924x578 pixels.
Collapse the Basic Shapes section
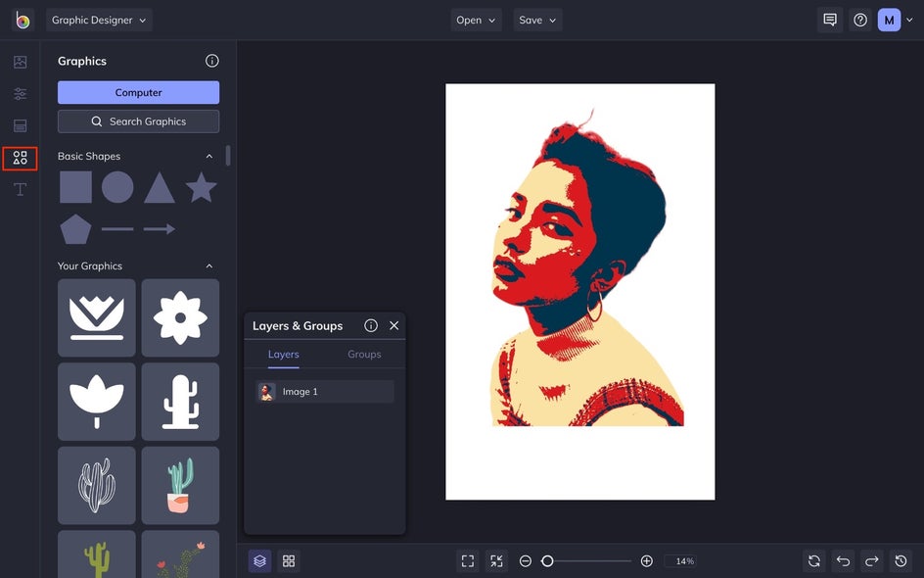[x=209, y=157]
